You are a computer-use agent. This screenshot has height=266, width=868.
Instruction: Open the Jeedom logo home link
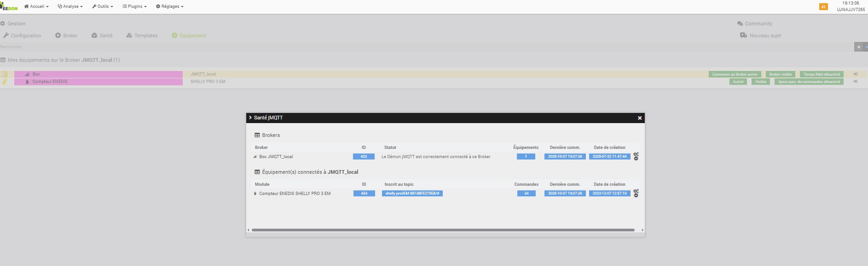click(x=9, y=6)
